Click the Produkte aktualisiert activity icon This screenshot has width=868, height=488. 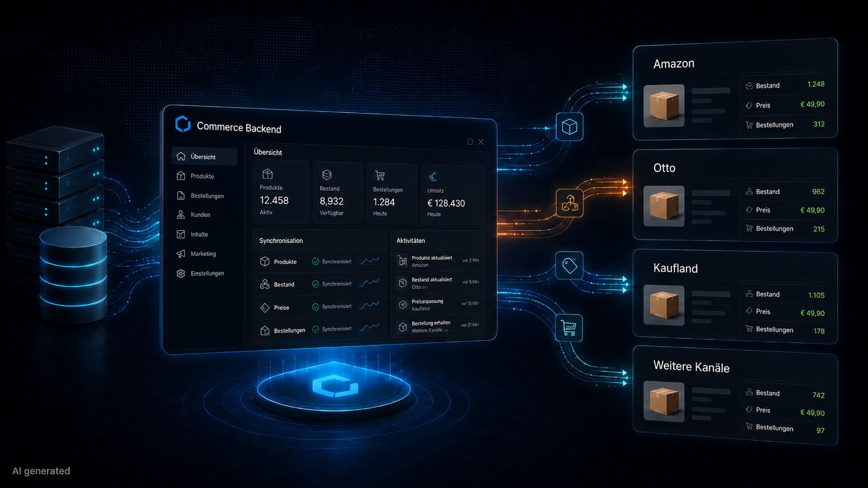pyautogui.click(x=402, y=261)
